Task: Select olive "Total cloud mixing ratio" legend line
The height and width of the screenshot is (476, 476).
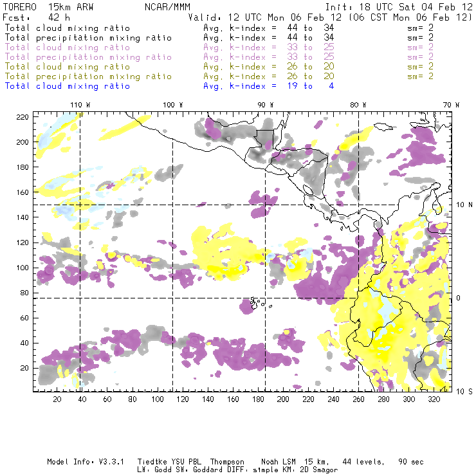Action: click(x=68, y=66)
